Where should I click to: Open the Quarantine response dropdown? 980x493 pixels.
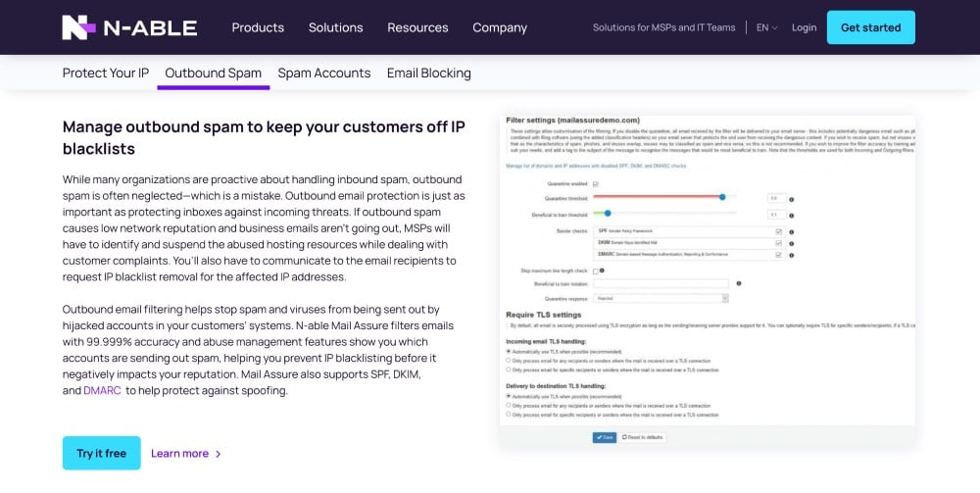[661, 299]
